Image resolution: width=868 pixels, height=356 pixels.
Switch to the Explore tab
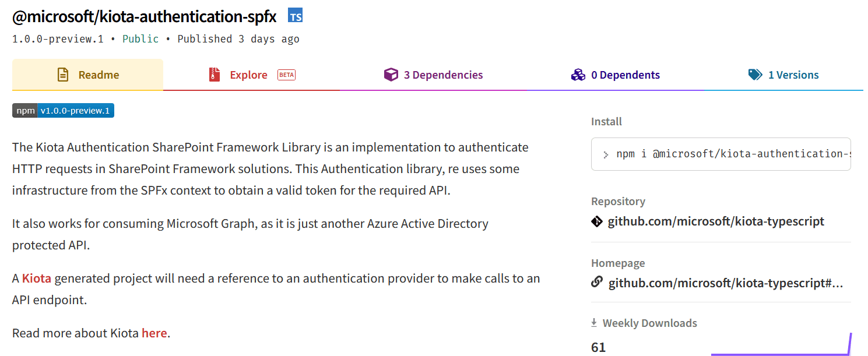(252, 75)
